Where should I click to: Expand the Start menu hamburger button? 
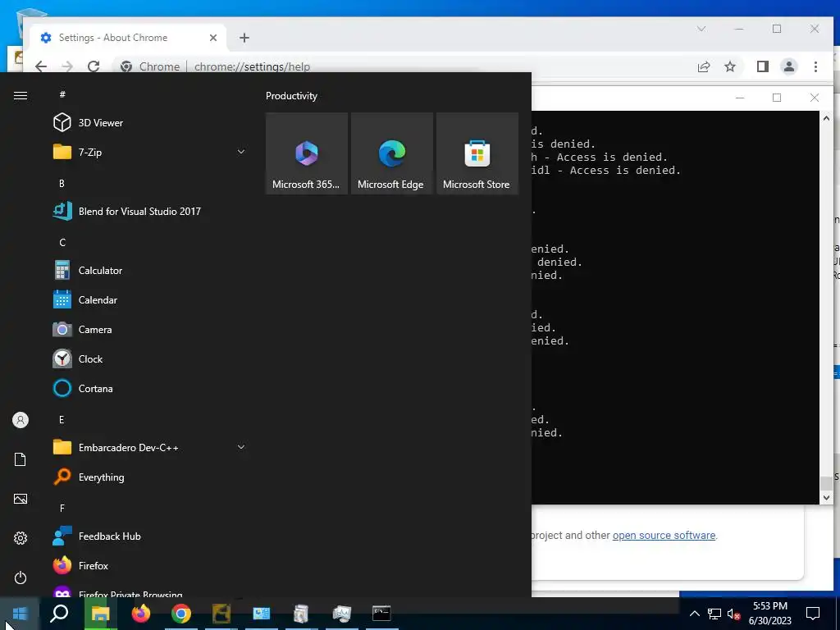pos(21,95)
